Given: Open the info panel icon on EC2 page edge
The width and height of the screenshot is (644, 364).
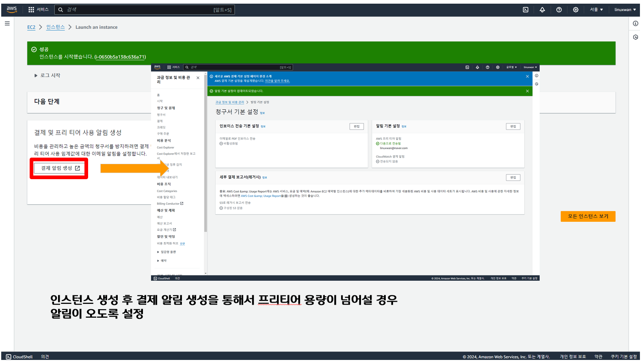Looking at the screenshot, I should (x=635, y=24).
